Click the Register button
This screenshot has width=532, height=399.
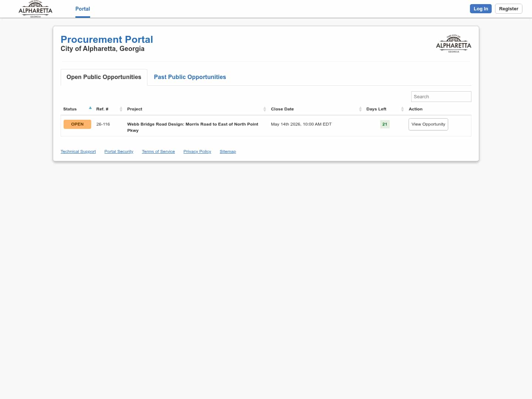tap(508, 8)
